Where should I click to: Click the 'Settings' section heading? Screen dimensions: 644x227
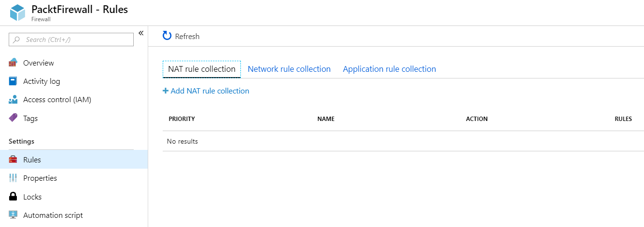(21, 141)
